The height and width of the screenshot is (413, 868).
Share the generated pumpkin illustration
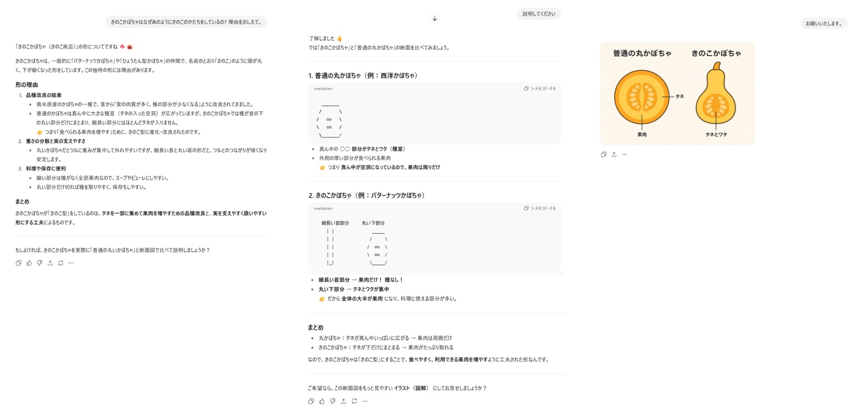pos(614,155)
